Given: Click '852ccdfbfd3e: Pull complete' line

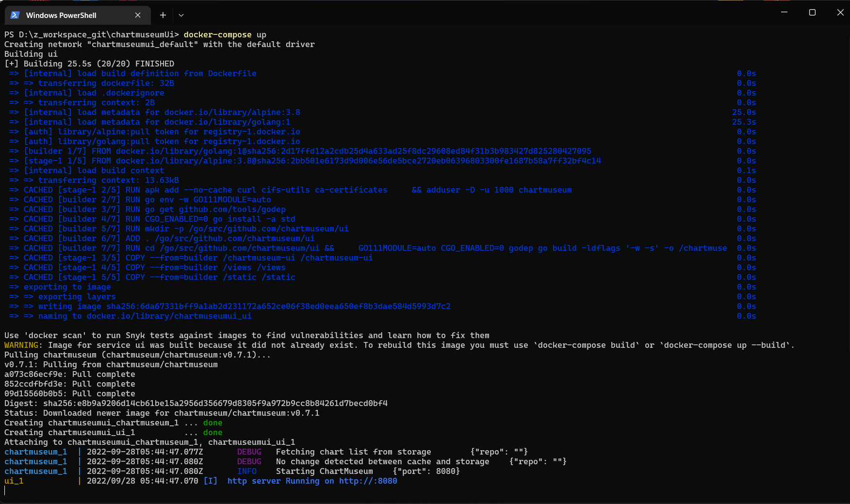Looking at the screenshot, I should [70, 384].
